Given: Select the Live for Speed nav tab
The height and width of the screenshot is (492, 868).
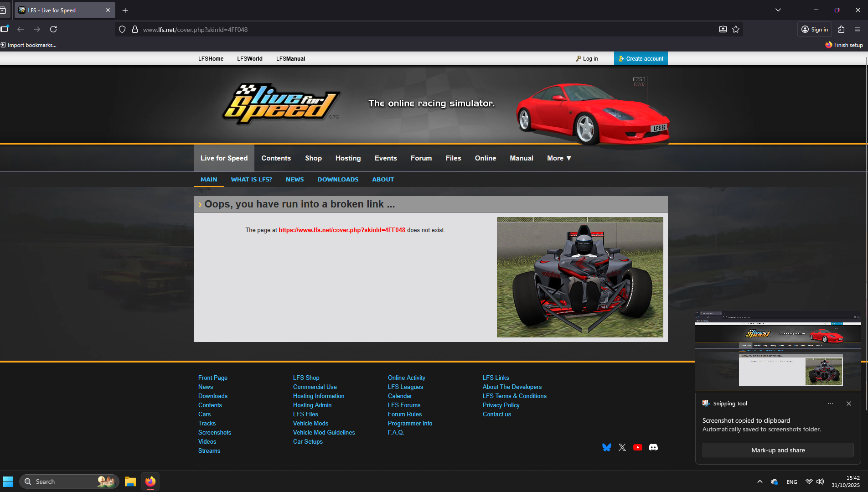Looking at the screenshot, I should [x=224, y=158].
